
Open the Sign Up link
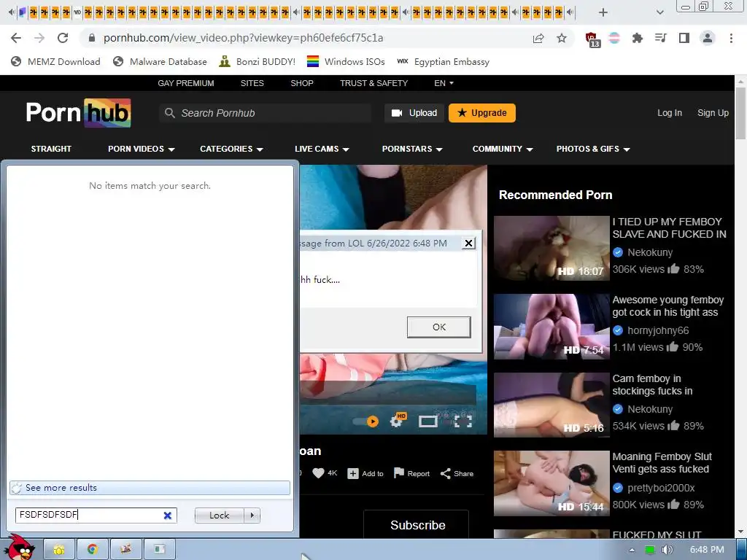pyautogui.click(x=713, y=113)
